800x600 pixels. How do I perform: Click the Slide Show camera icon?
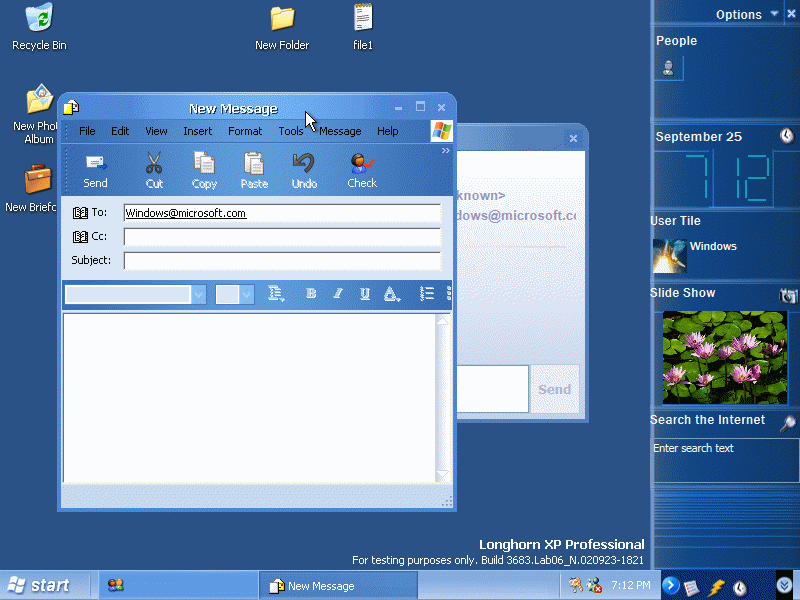pos(788,295)
